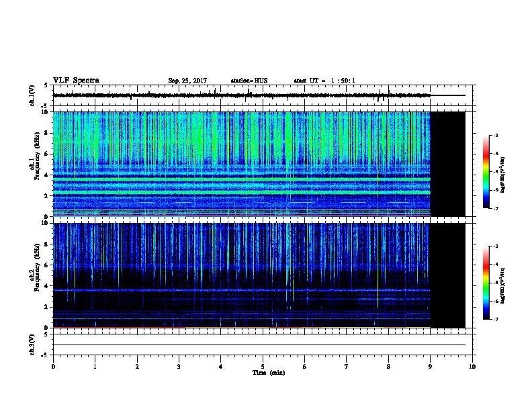The width and height of the screenshot is (532, 411).
Task: Click the "VLF Spectra" plot title
Action: pyautogui.click(x=76, y=80)
